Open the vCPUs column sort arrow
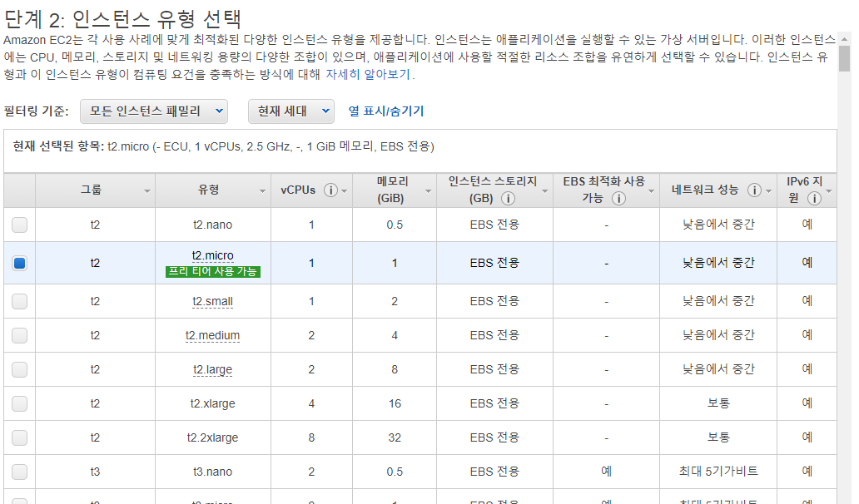Image resolution: width=859 pixels, height=504 pixels. (344, 191)
